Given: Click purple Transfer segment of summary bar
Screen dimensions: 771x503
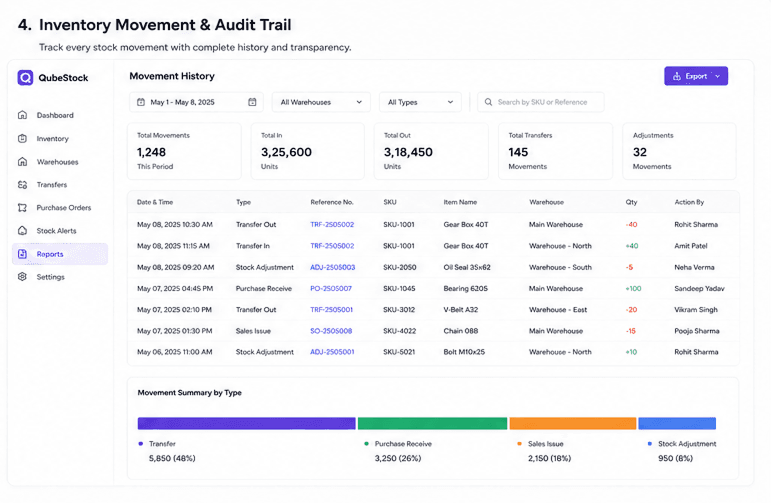Looking at the screenshot, I should (x=246, y=423).
